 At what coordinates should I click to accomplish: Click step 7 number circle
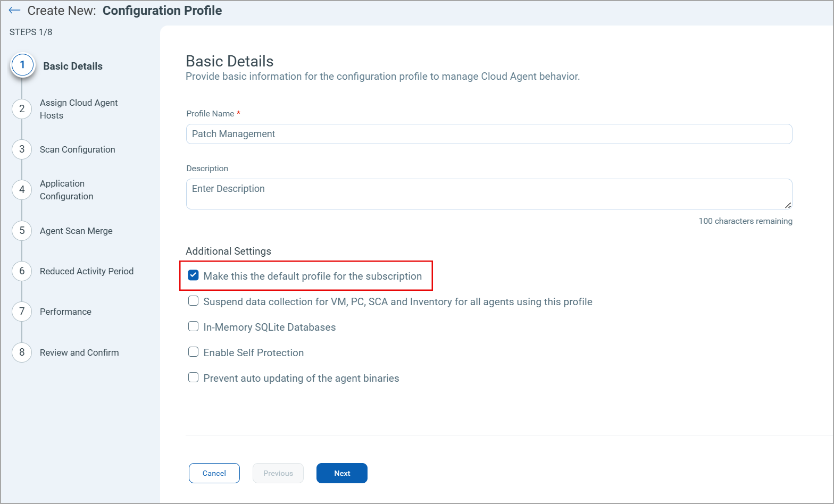tap(22, 312)
